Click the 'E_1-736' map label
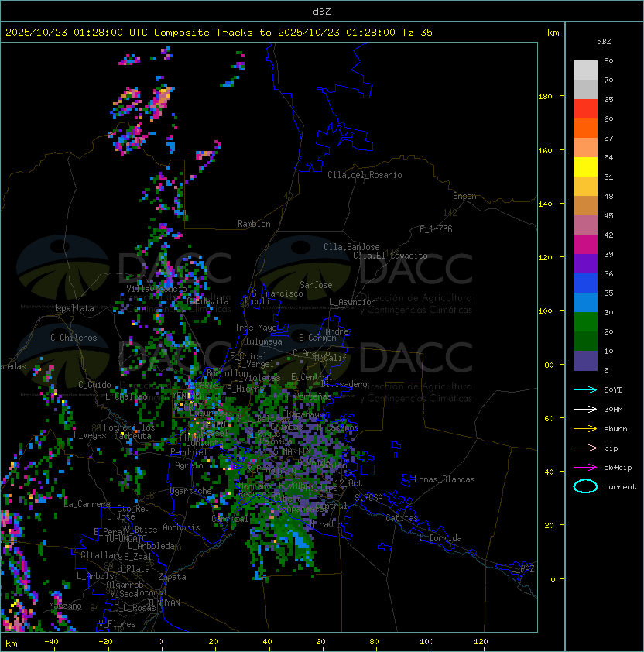This screenshot has height=652, width=644. click(x=436, y=229)
